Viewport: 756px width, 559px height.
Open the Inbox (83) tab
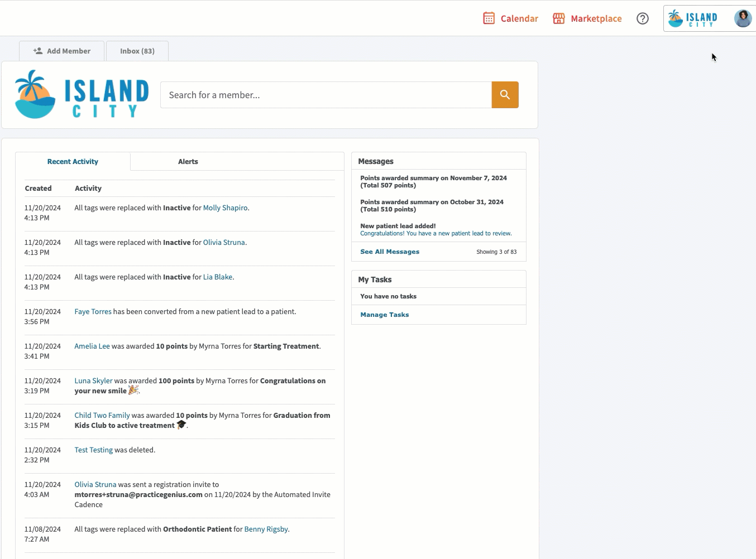pyautogui.click(x=137, y=51)
